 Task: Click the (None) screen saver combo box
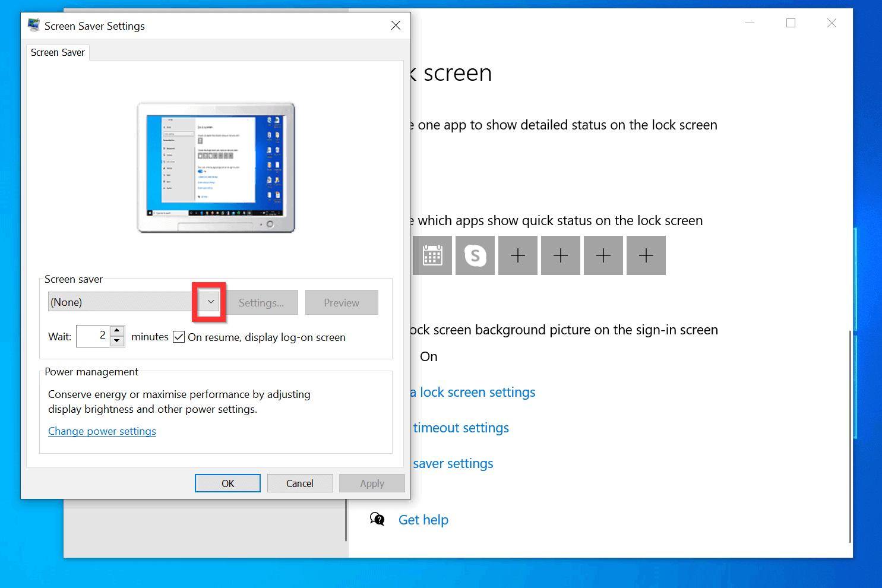click(119, 302)
